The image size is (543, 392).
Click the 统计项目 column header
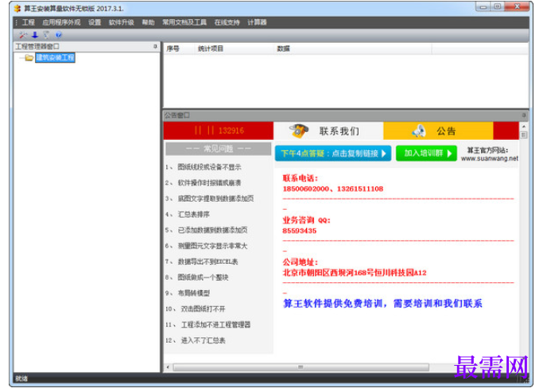[211, 49]
